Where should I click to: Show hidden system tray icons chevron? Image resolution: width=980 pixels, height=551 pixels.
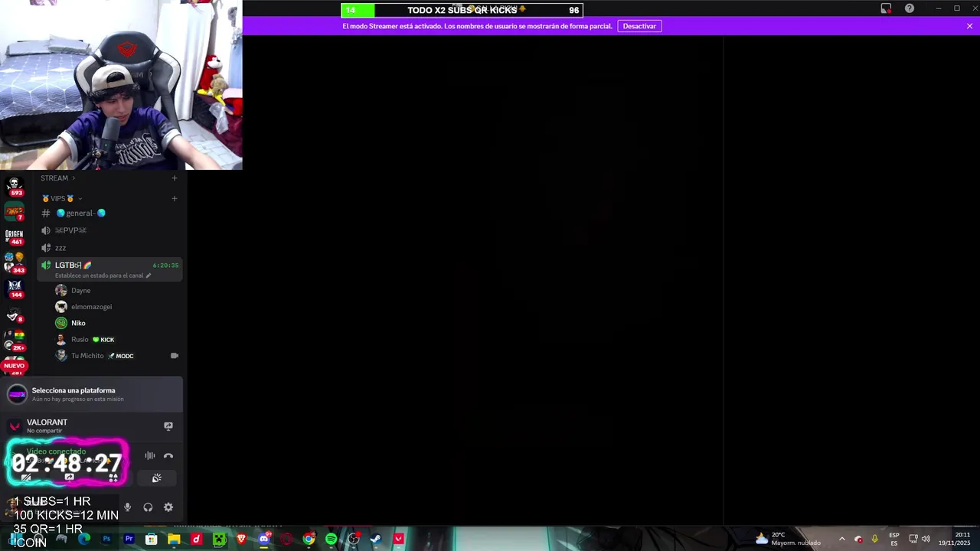(x=841, y=539)
